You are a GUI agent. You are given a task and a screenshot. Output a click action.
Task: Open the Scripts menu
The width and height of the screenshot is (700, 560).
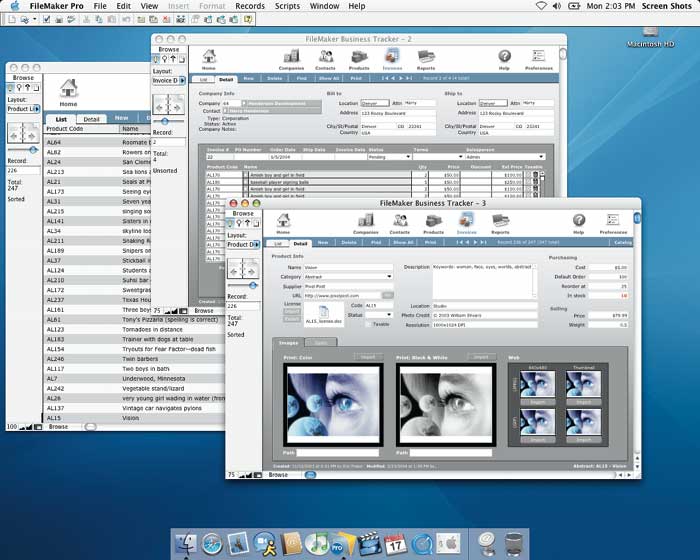287,6
